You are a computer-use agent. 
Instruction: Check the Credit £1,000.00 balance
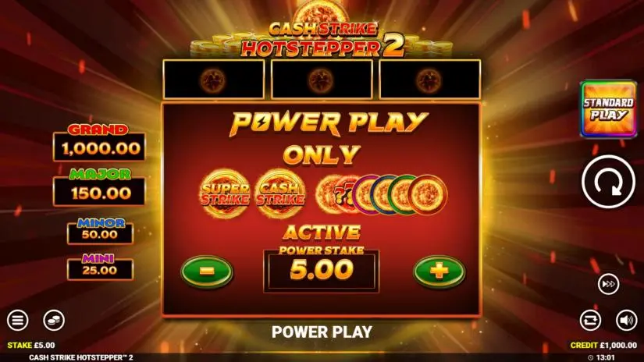(x=603, y=345)
